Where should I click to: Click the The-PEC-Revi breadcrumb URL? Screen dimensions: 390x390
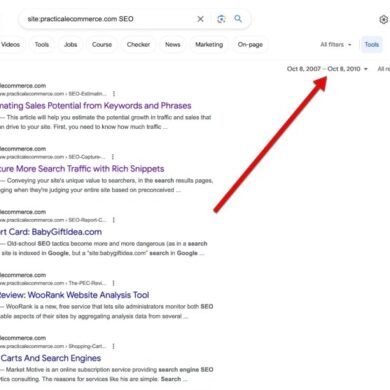53,283
